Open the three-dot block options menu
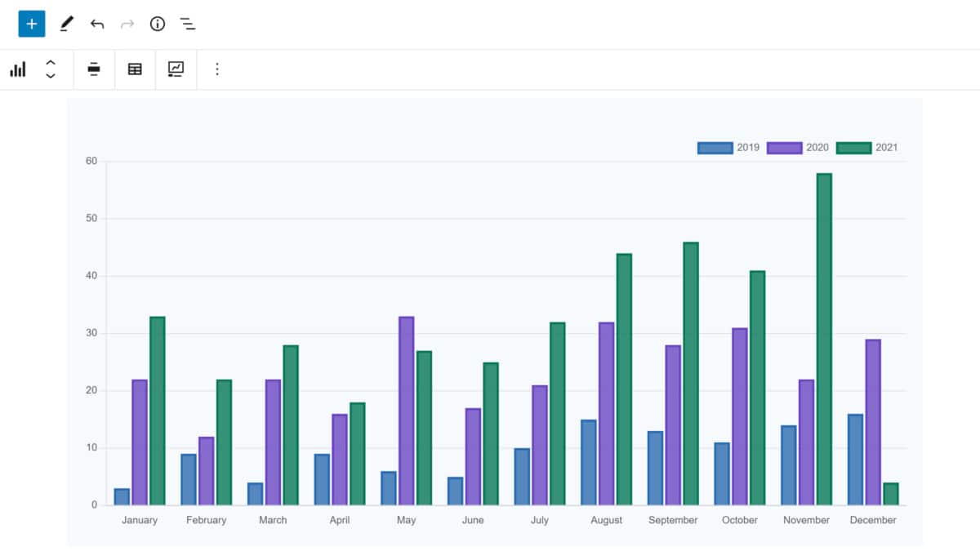 [x=217, y=69]
